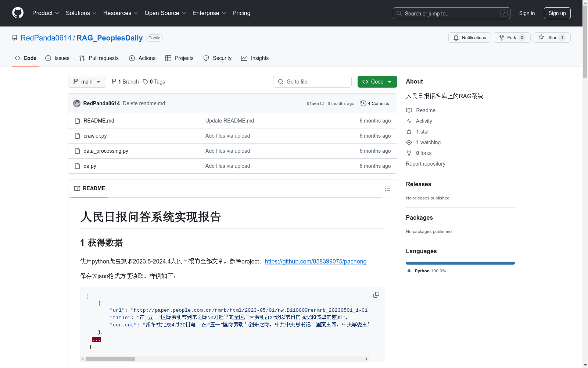Click the code block horizontal scrollbar thumb
The height and width of the screenshot is (368, 588).
click(x=110, y=359)
